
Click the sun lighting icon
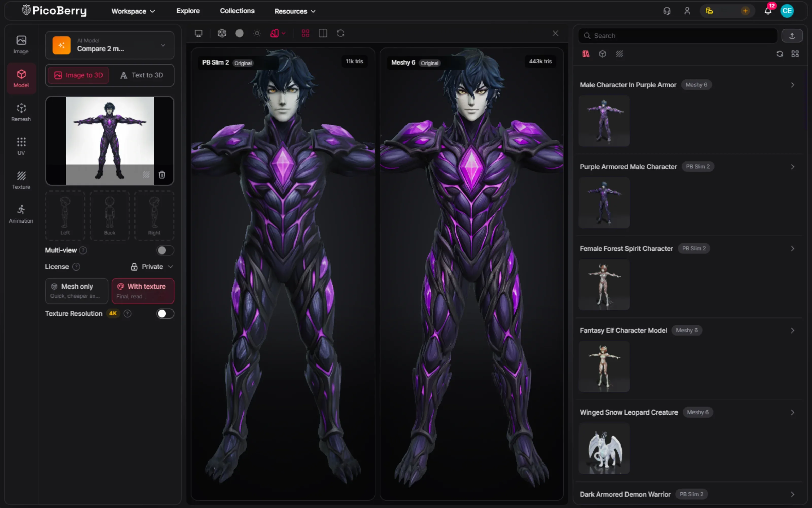pyautogui.click(x=257, y=33)
